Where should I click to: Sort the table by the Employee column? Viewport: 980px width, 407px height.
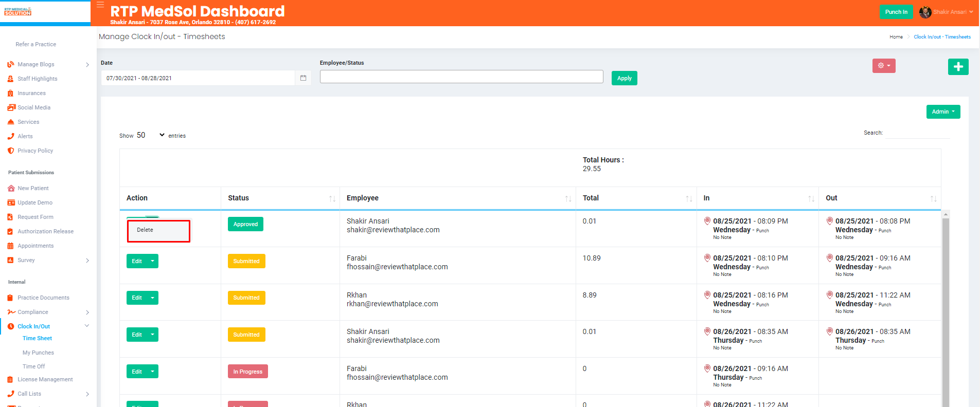click(x=458, y=198)
